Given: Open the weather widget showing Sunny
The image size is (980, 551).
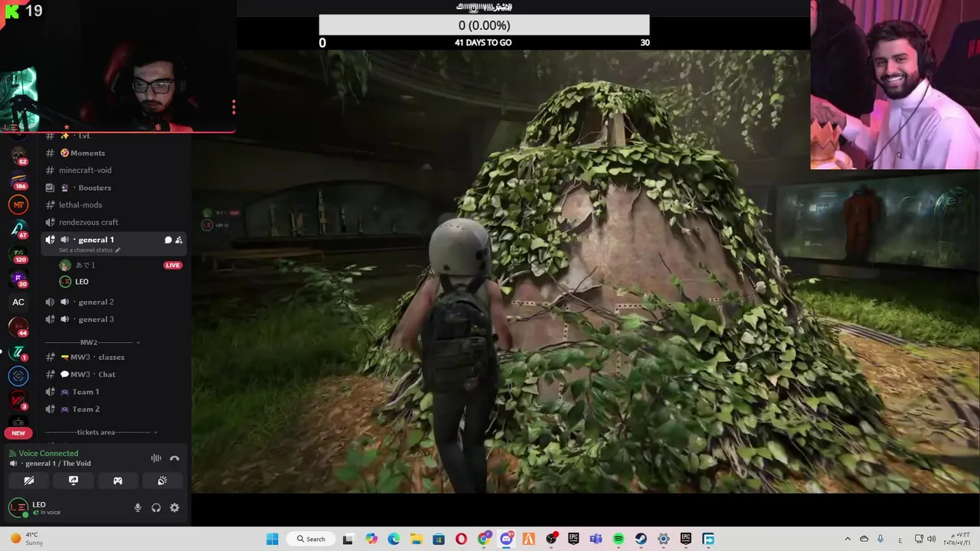Looking at the screenshot, I should pos(26,539).
